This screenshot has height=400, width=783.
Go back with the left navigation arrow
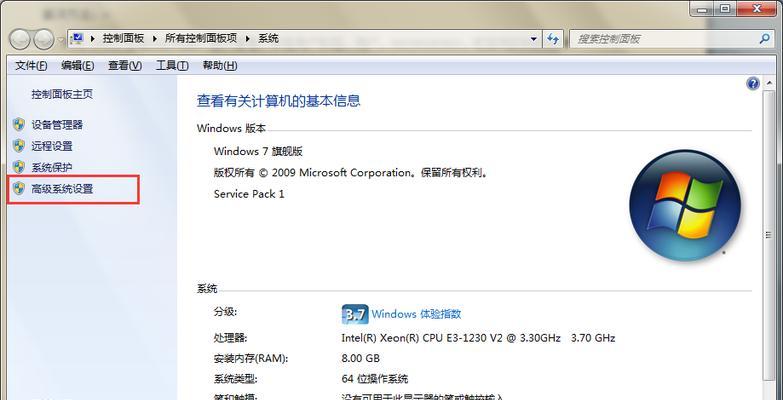pyautogui.click(x=20, y=39)
